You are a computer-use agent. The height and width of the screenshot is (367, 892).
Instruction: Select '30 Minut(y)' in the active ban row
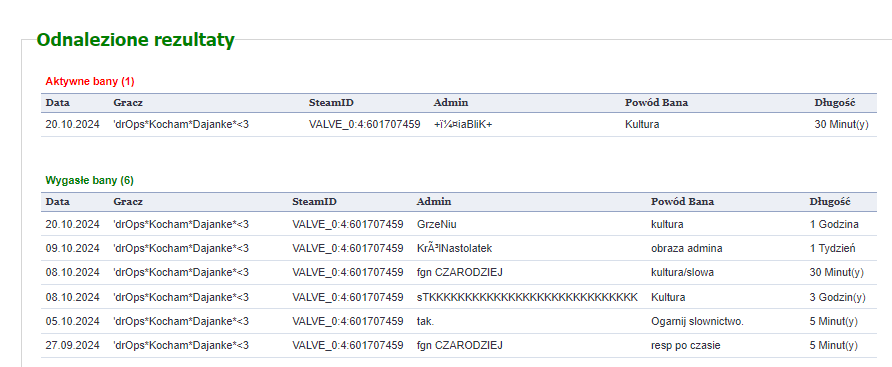(841, 124)
